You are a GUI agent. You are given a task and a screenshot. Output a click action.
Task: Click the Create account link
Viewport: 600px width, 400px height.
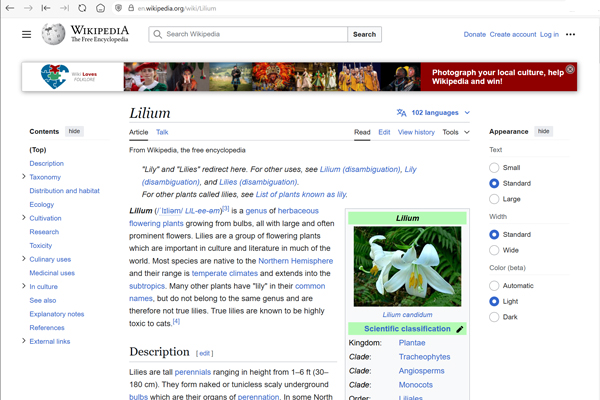point(513,34)
